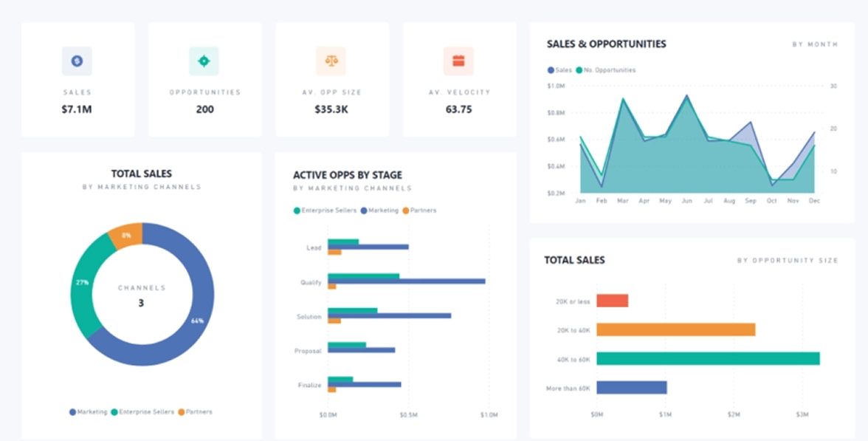This screenshot has width=868, height=441.
Task: Select the orange 8% donut segment
Action: tap(125, 235)
